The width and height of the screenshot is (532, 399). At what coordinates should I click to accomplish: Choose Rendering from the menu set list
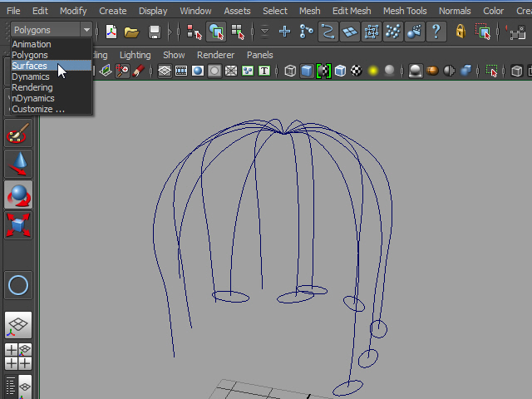click(x=52, y=87)
